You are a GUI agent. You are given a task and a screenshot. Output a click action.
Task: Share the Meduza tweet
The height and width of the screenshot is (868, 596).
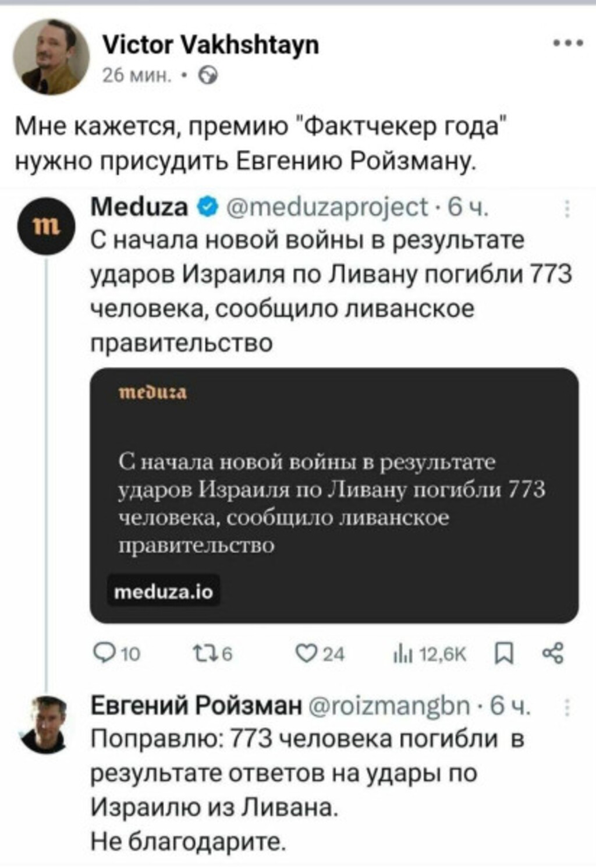click(x=553, y=654)
